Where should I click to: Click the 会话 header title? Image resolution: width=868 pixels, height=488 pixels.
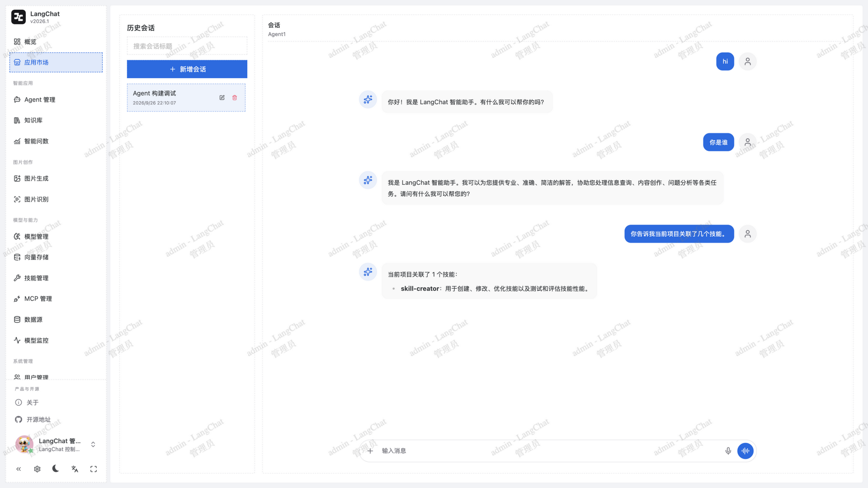tap(274, 25)
